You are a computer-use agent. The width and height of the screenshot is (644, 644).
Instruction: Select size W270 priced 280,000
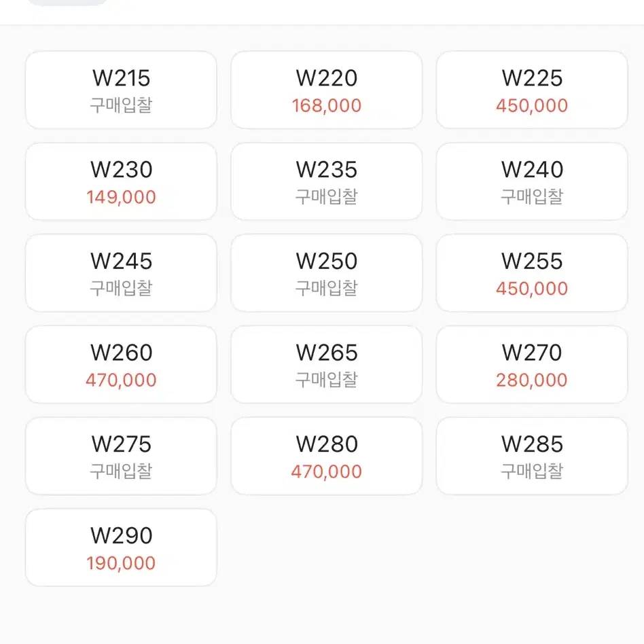(532, 365)
